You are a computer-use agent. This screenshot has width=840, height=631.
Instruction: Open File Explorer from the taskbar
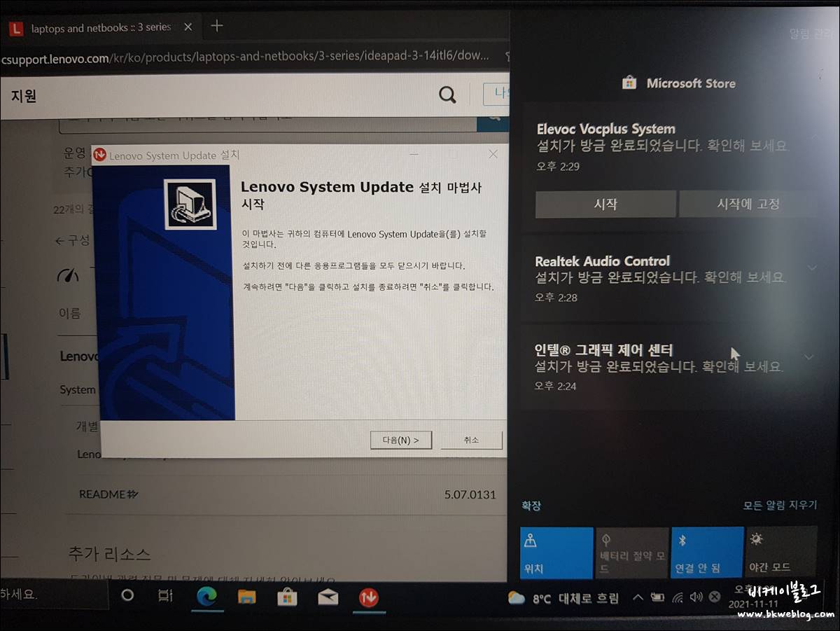pos(246,597)
